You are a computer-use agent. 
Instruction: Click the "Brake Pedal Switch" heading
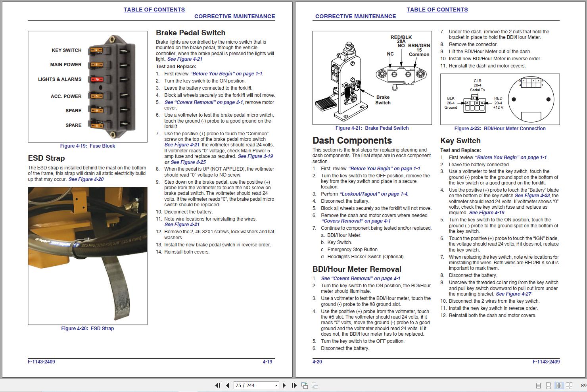coord(190,33)
